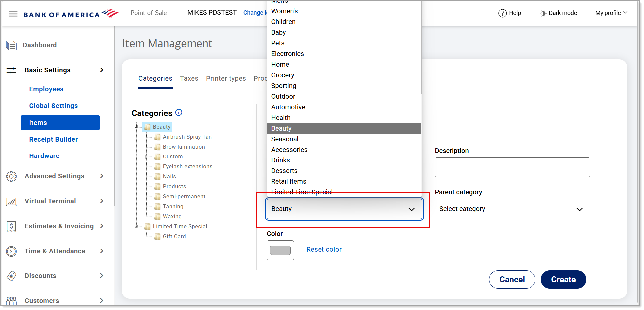Click the Discounts tag icon
Screen dimensions: 644x310
point(11,276)
